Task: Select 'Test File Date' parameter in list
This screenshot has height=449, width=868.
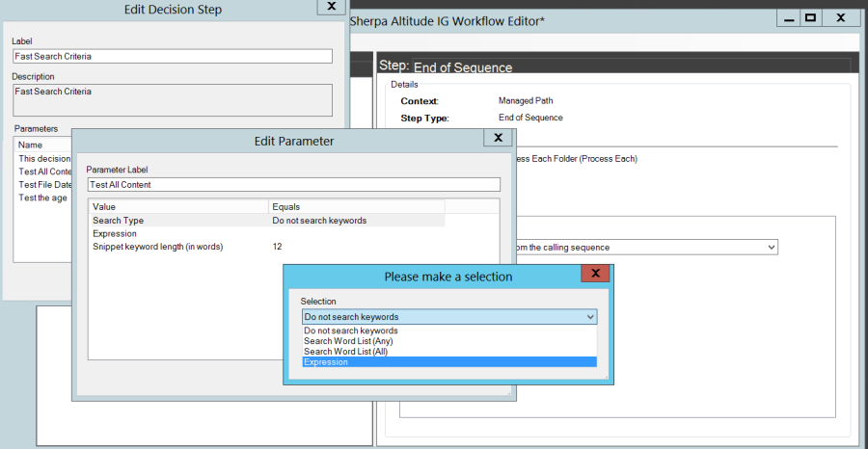Action: click(x=45, y=185)
